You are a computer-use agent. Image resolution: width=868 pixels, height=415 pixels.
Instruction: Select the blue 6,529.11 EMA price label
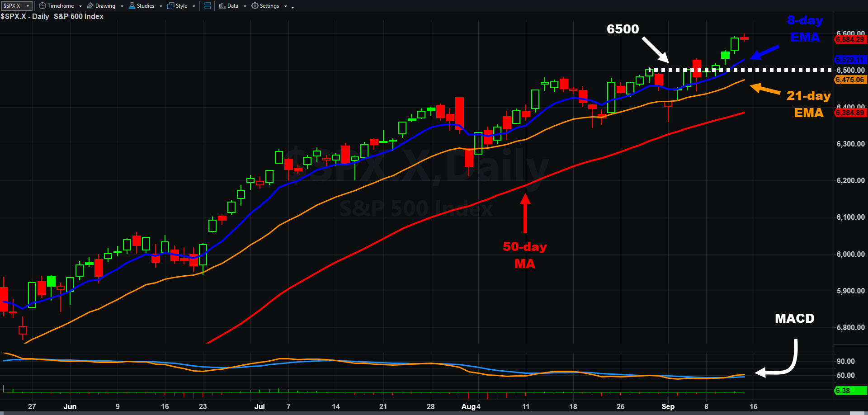pyautogui.click(x=850, y=60)
